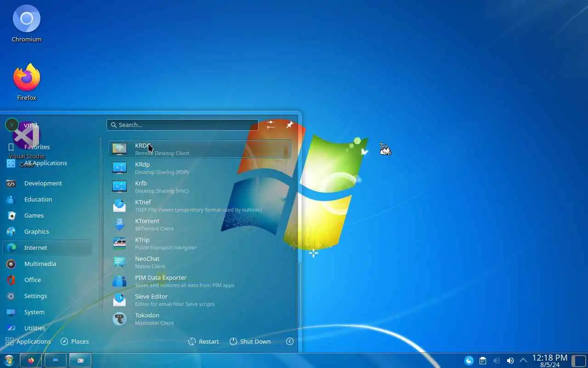Open KRdp Desktop Sharing (RDP)
Viewport: 588px width, 368px height.
tap(200, 168)
